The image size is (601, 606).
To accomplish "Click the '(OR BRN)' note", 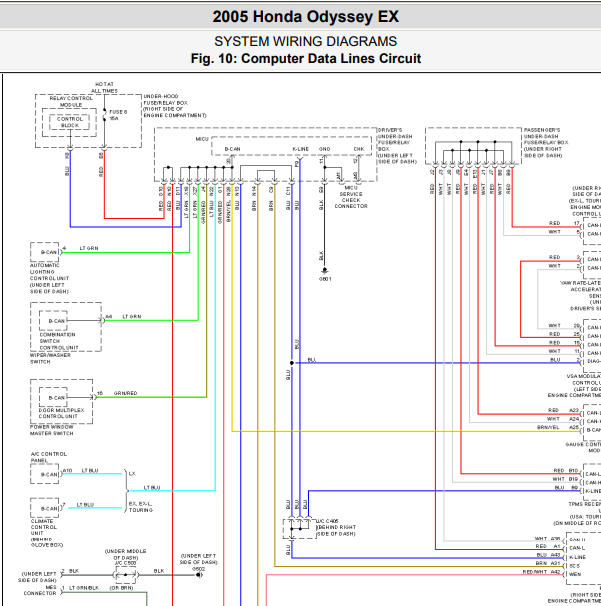I will pos(121,588).
